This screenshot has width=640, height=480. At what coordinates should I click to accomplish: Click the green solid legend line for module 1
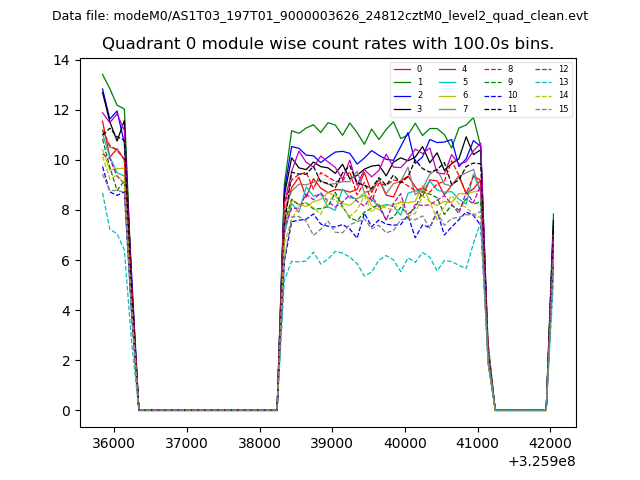click(x=402, y=82)
